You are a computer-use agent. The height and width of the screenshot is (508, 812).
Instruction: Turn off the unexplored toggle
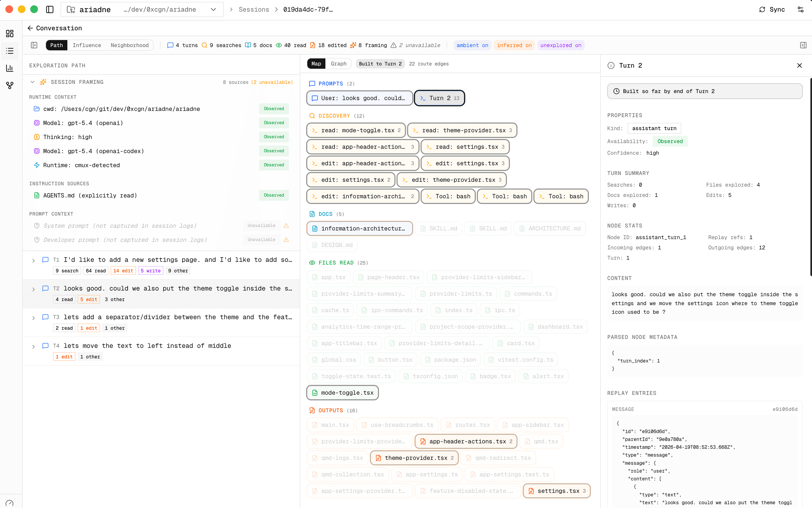click(x=560, y=45)
